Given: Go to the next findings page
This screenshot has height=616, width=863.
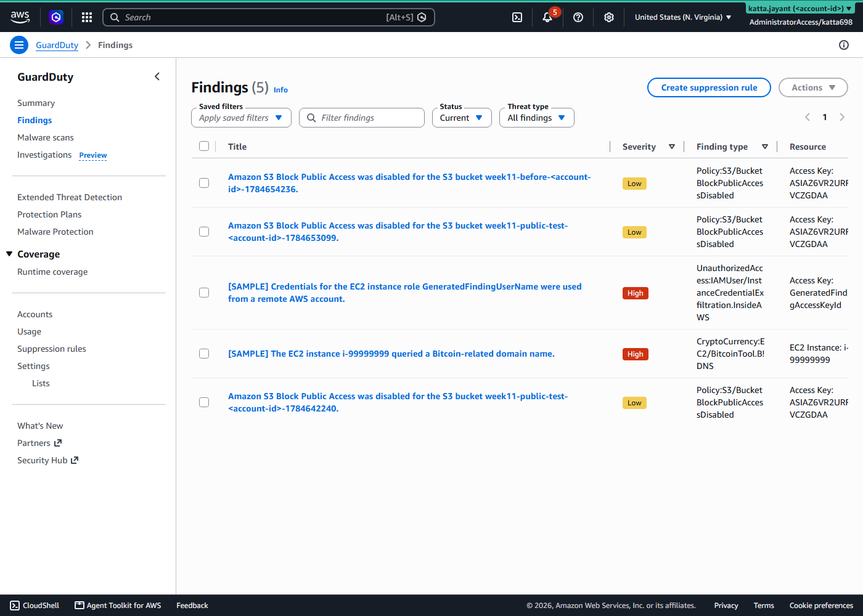Looking at the screenshot, I should (842, 117).
